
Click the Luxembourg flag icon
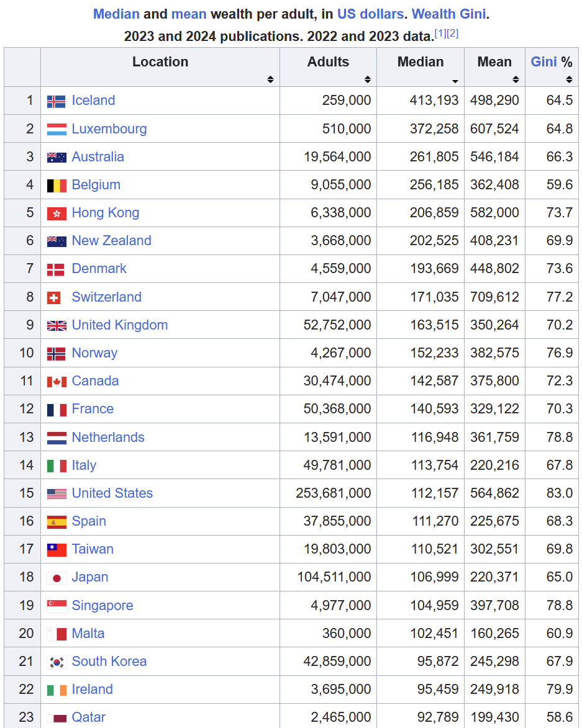(x=56, y=130)
